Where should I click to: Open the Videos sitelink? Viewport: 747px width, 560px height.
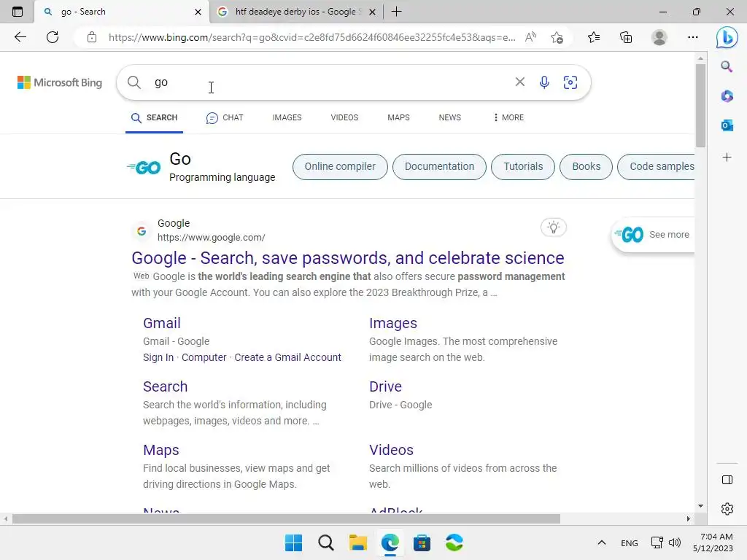tap(391, 449)
